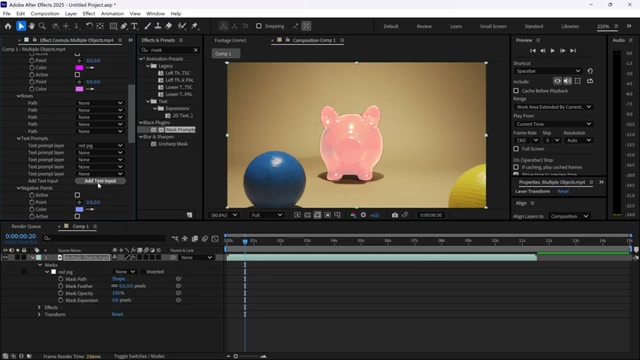Toggle include video eye in Preview
This screenshot has width=640, height=360.
[x=557, y=81]
